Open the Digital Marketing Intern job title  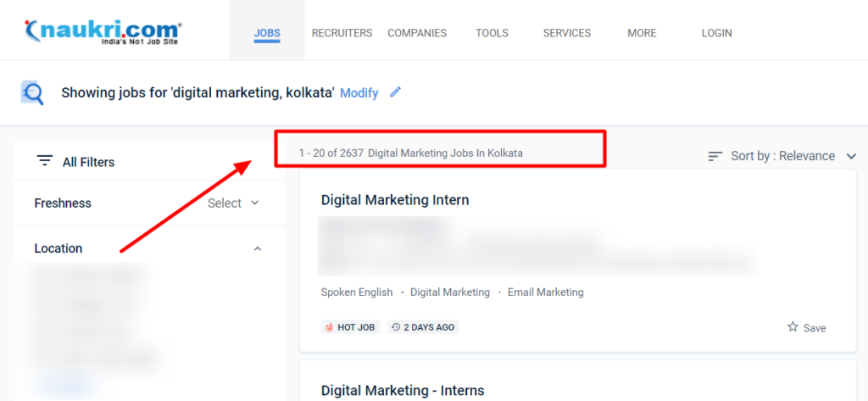pos(395,200)
